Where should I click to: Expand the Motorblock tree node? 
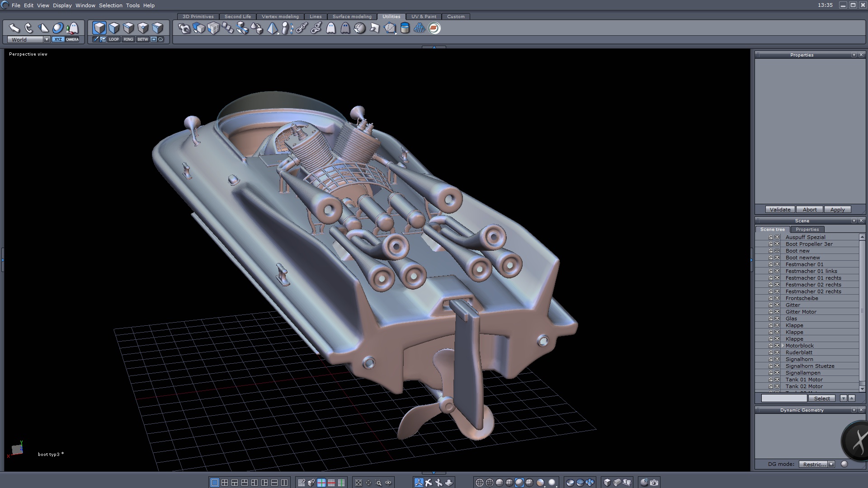pyautogui.click(x=783, y=346)
